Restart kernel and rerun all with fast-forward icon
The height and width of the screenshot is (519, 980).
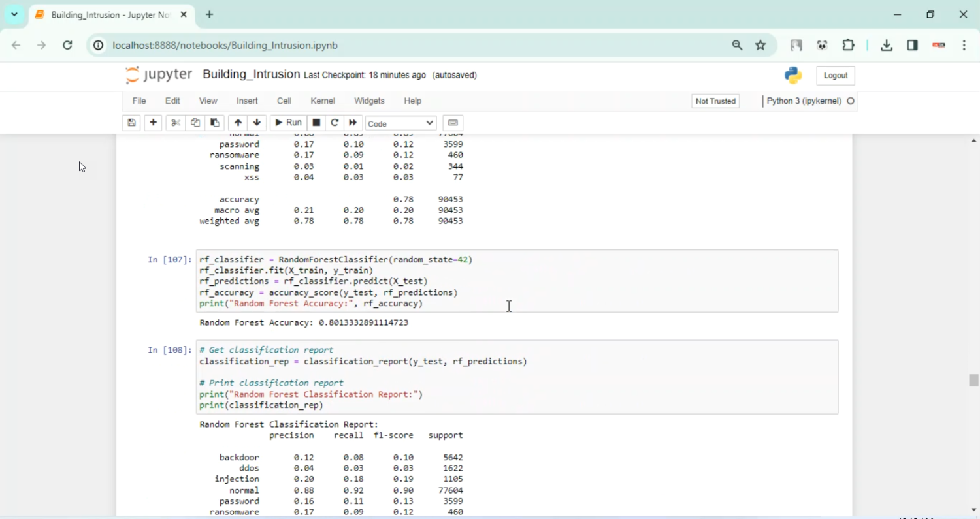pos(353,123)
